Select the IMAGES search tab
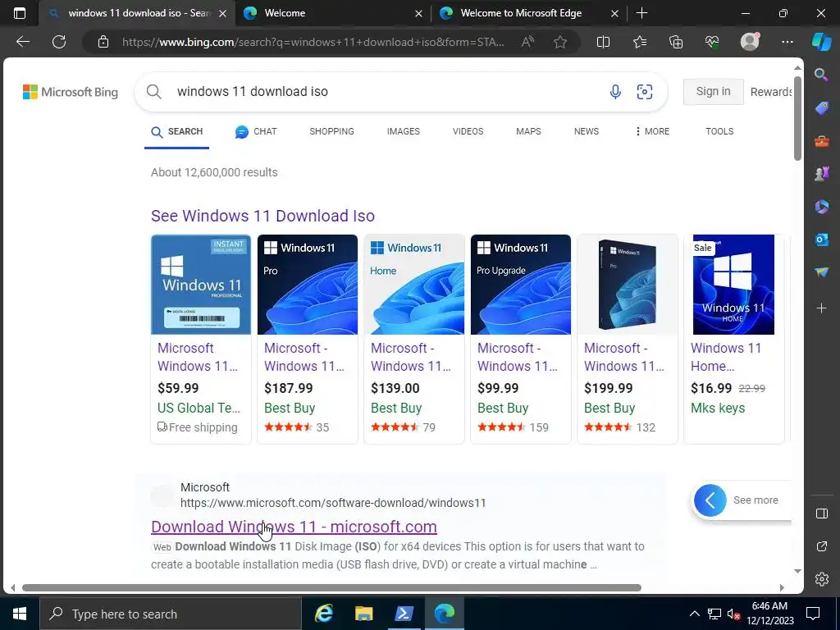Viewport: 840px width, 630px height. 404,131
